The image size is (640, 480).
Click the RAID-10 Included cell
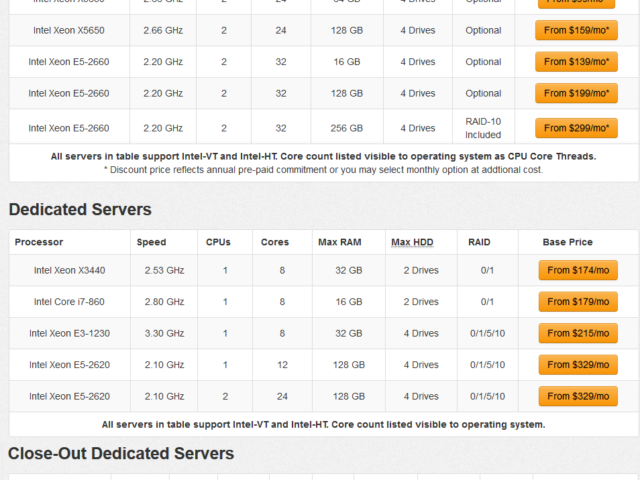[483, 128]
